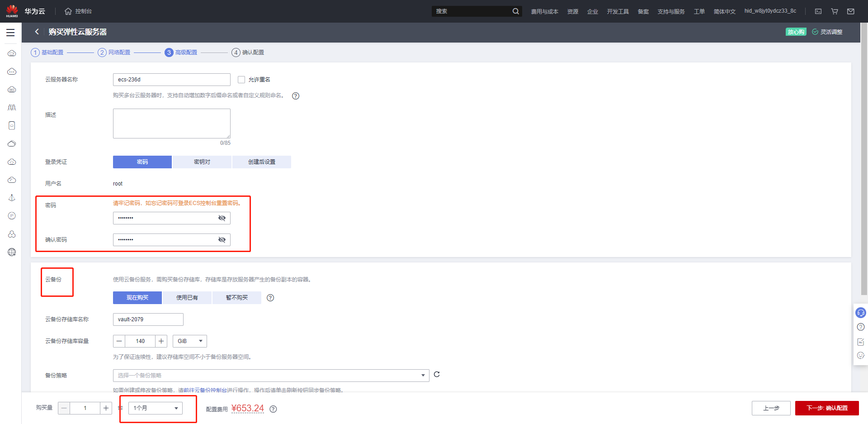
Task: Toggle visibility in 确认密码 field
Action: pyautogui.click(x=222, y=240)
